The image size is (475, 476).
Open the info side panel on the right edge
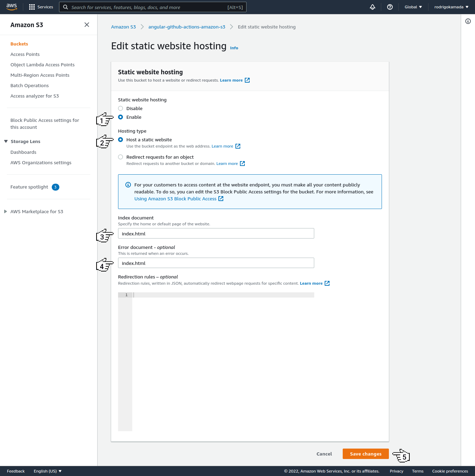click(x=468, y=21)
